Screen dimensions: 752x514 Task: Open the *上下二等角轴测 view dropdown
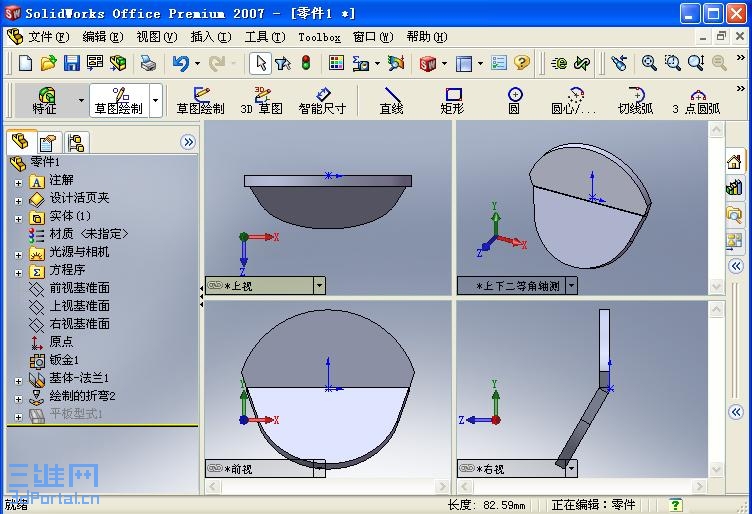click(x=571, y=286)
